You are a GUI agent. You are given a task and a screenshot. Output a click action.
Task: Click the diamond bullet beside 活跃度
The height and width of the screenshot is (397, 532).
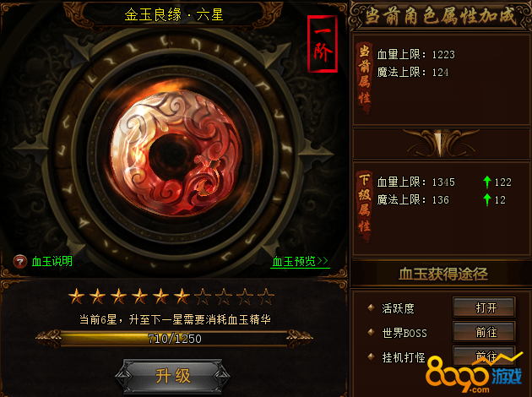[x=371, y=307]
